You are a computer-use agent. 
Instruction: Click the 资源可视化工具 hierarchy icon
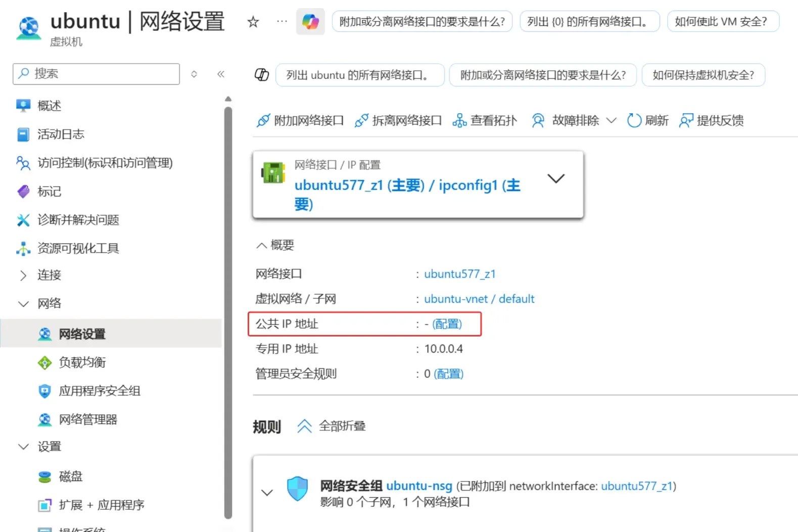(23, 249)
